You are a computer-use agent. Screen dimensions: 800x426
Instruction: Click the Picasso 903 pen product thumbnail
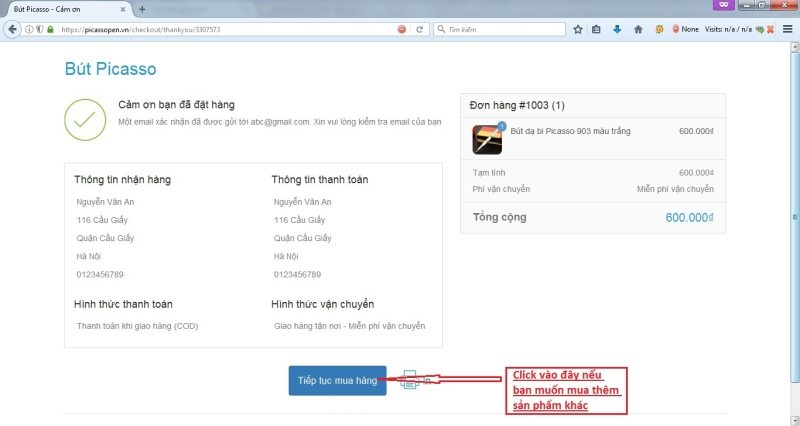coord(487,139)
